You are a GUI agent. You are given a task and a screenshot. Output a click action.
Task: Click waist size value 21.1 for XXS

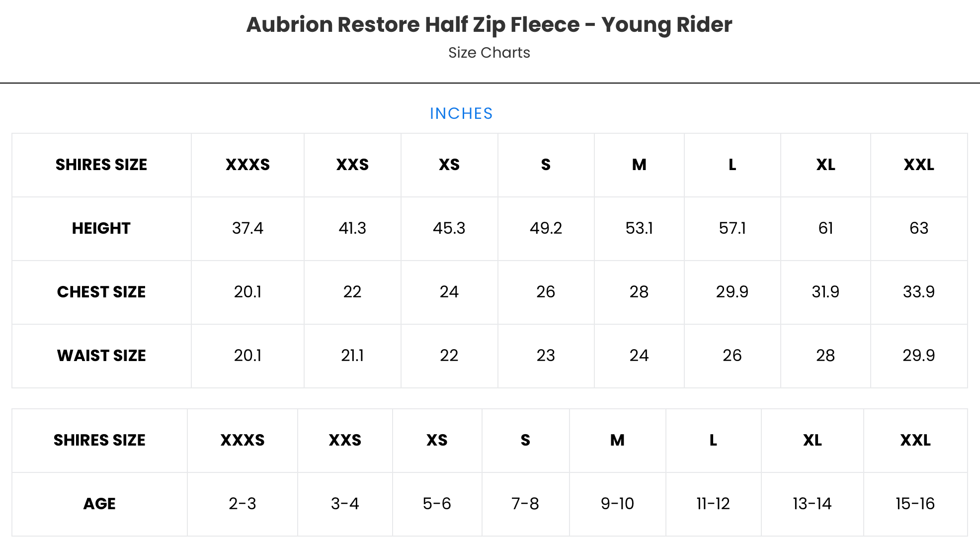click(x=352, y=356)
